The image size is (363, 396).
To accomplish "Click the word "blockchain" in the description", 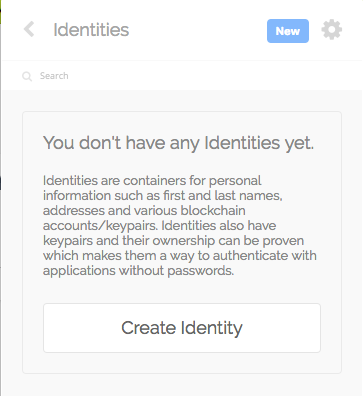I will pos(213,210).
